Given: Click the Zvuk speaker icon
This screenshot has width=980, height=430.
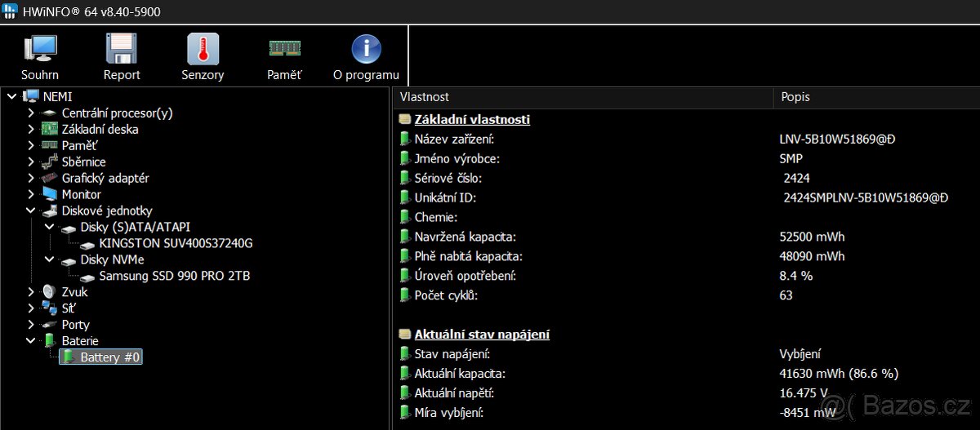Looking at the screenshot, I should click(50, 292).
